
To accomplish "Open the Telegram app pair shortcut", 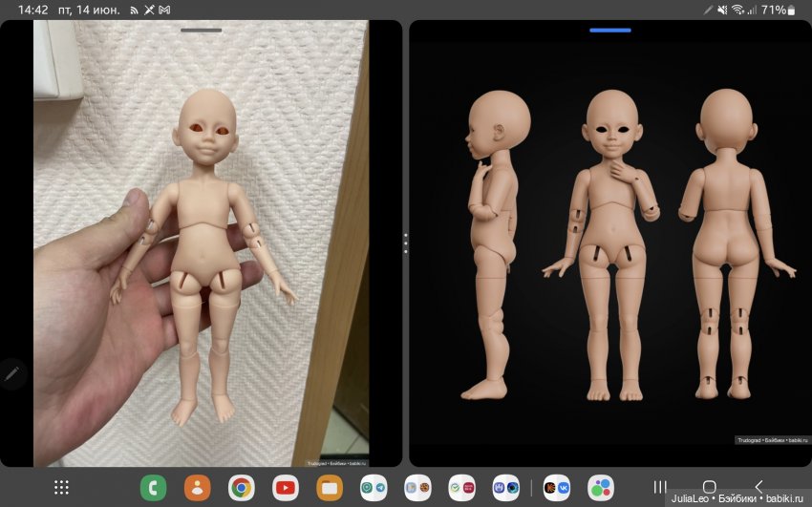I will click(x=374, y=487).
